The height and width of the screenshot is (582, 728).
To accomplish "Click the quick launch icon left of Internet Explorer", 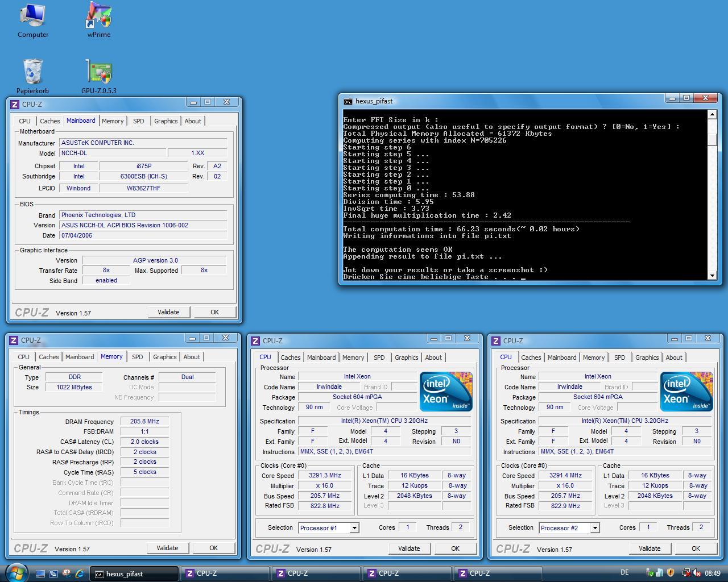I will pyautogui.click(x=67, y=573).
